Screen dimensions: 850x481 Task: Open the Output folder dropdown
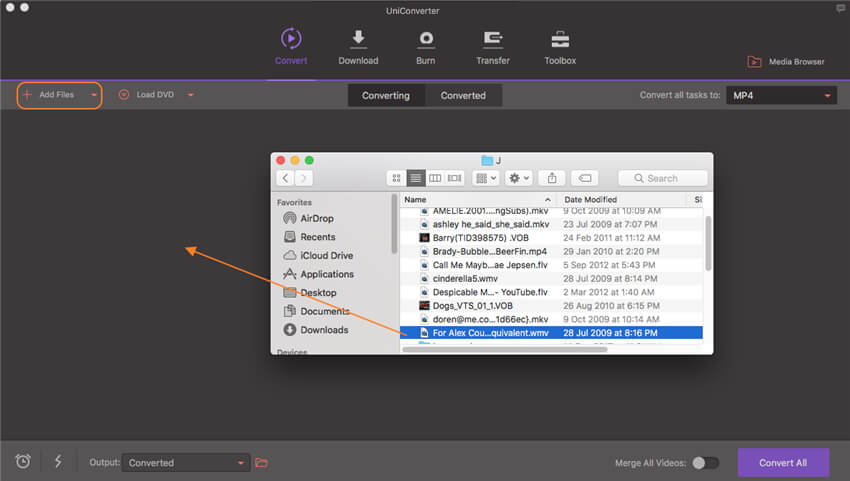pyautogui.click(x=186, y=463)
